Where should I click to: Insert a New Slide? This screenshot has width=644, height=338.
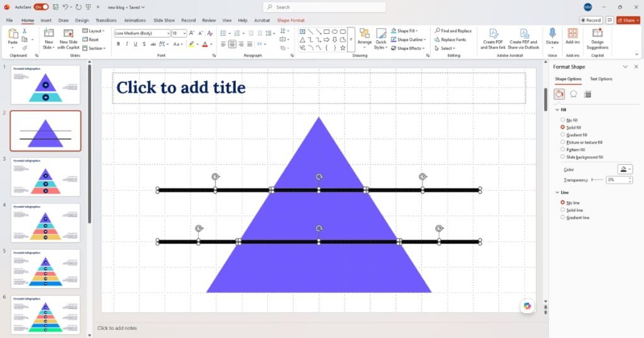[48, 39]
